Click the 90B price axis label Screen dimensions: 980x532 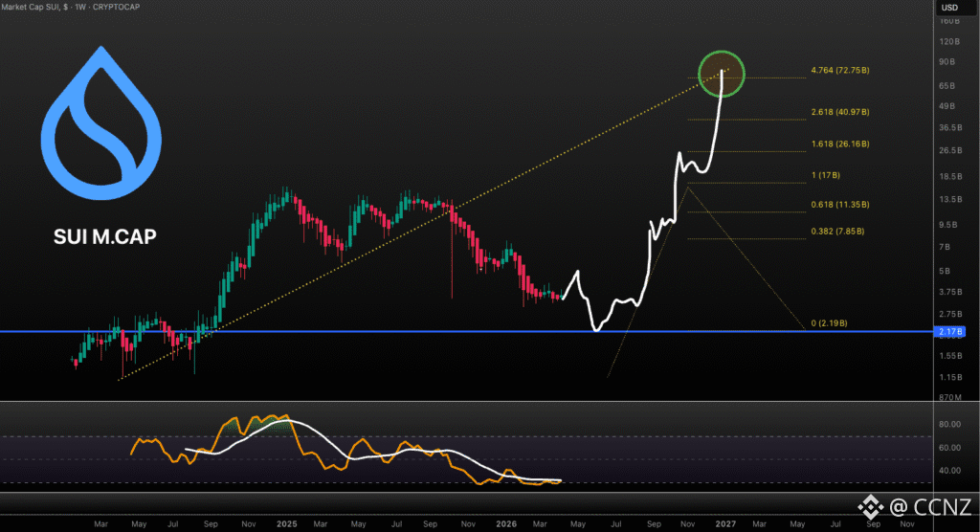tap(947, 62)
